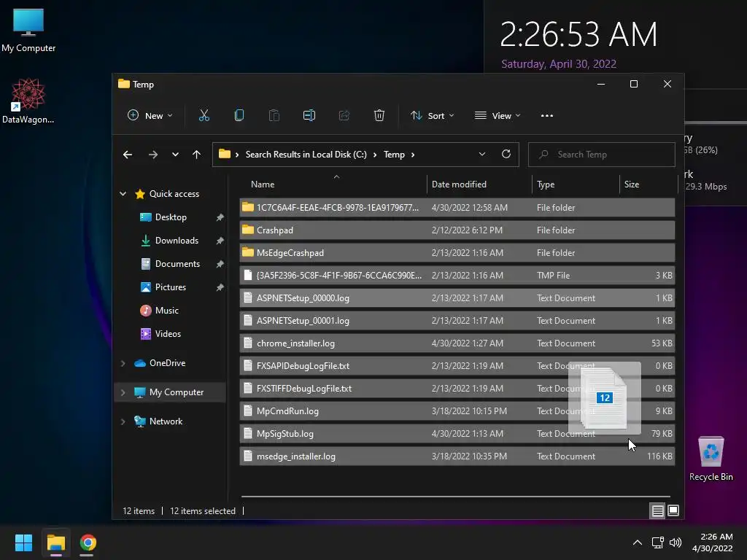747x560 pixels.
Task: Select the MsEdgeCrashpad folder
Action: point(457,253)
